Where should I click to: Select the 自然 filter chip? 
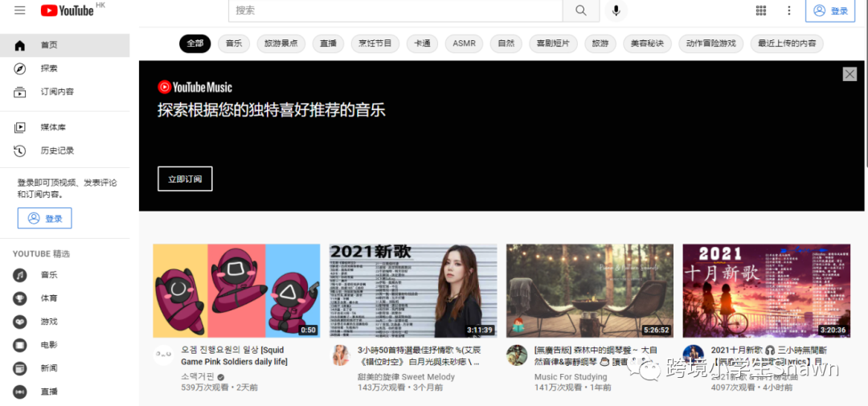[x=506, y=43]
